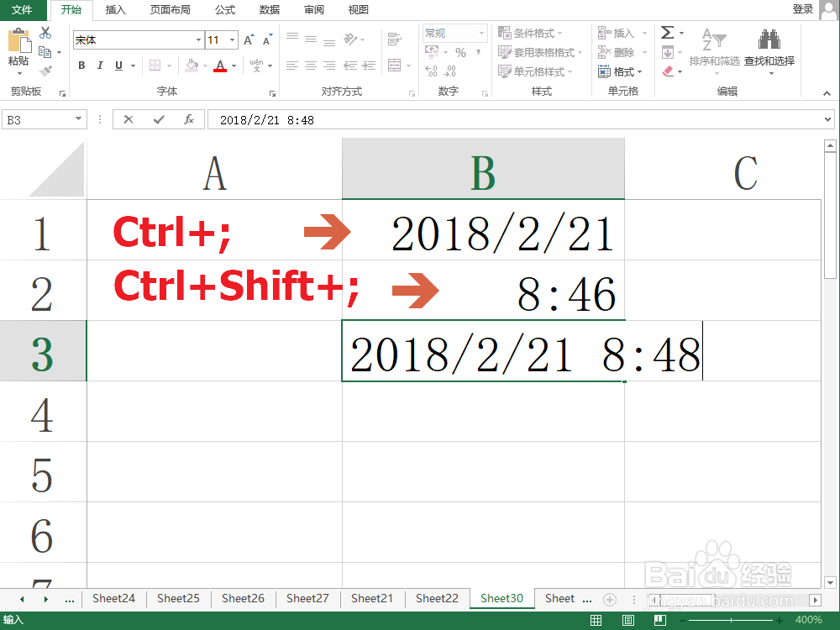Toggle right text alignment

(x=329, y=66)
